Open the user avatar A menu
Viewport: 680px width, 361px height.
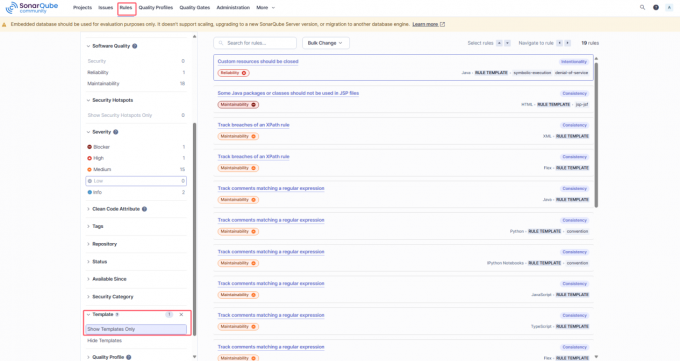[x=669, y=7]
